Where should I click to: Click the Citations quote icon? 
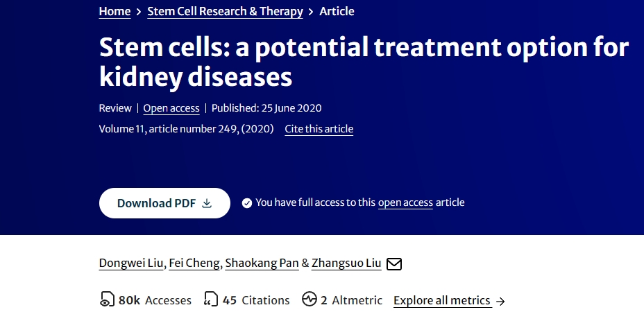click(x=211, y=300)
